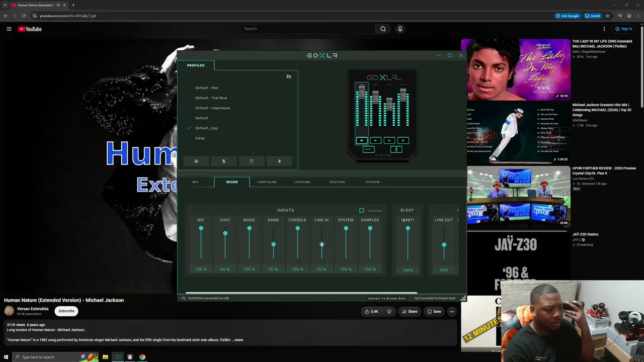Screen dimensions: 644x362
Task: Focus the YouTube search field
Action: tap(307, 29)
